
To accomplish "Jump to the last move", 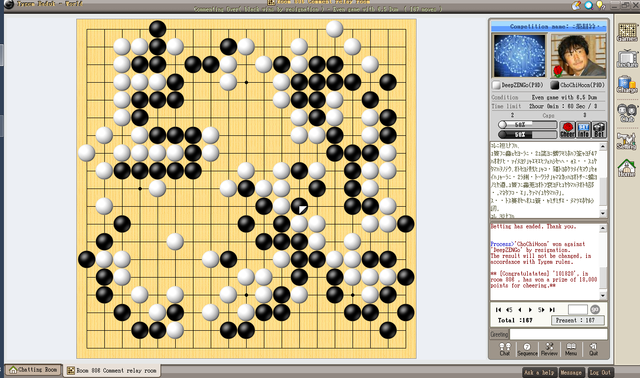I will [x=552, y=310].
